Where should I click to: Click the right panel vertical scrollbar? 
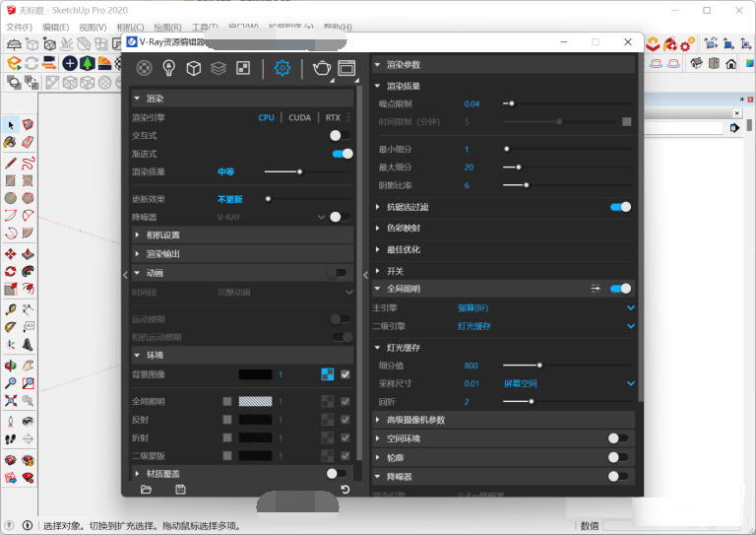pyautogui.click(x=640, y=227)
